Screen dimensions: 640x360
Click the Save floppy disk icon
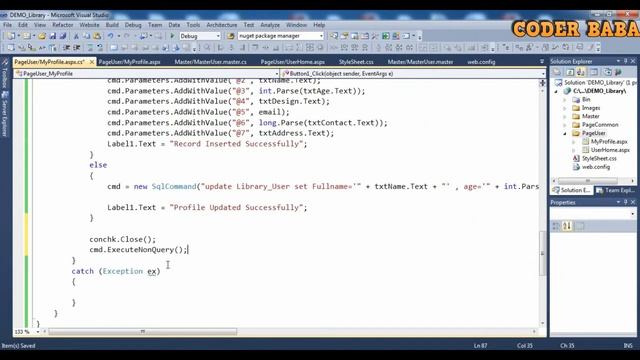tap(53, 36)
